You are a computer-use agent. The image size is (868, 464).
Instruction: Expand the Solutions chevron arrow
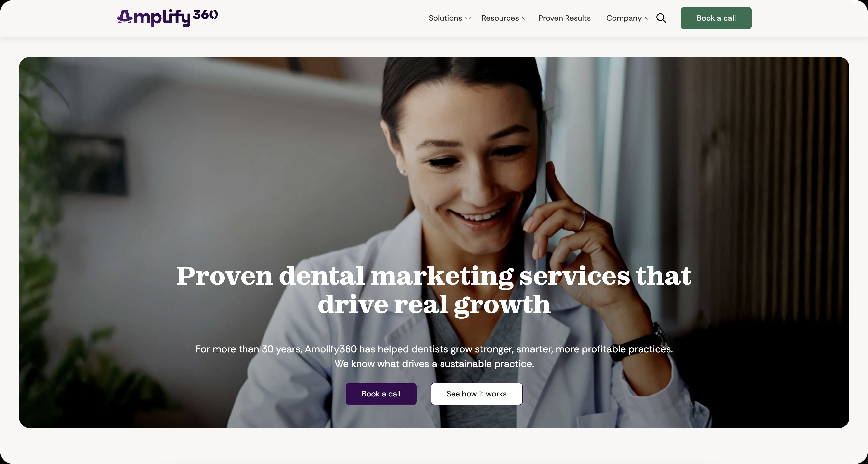click(x=468, y=19)
